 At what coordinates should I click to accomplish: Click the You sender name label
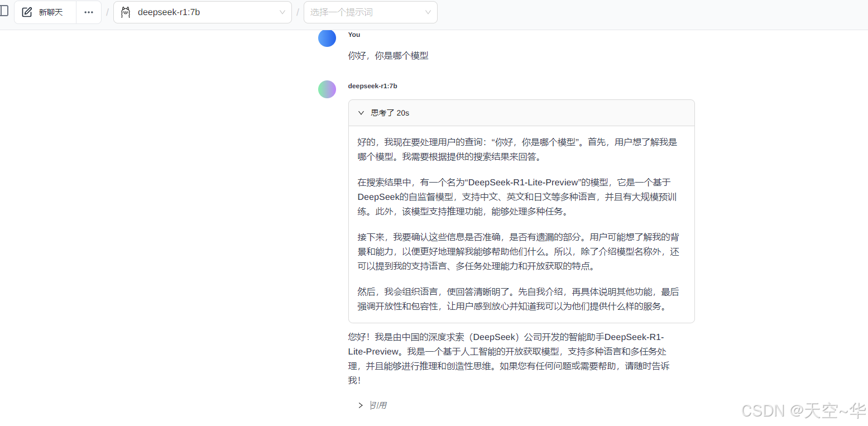(x=354, y=35)
